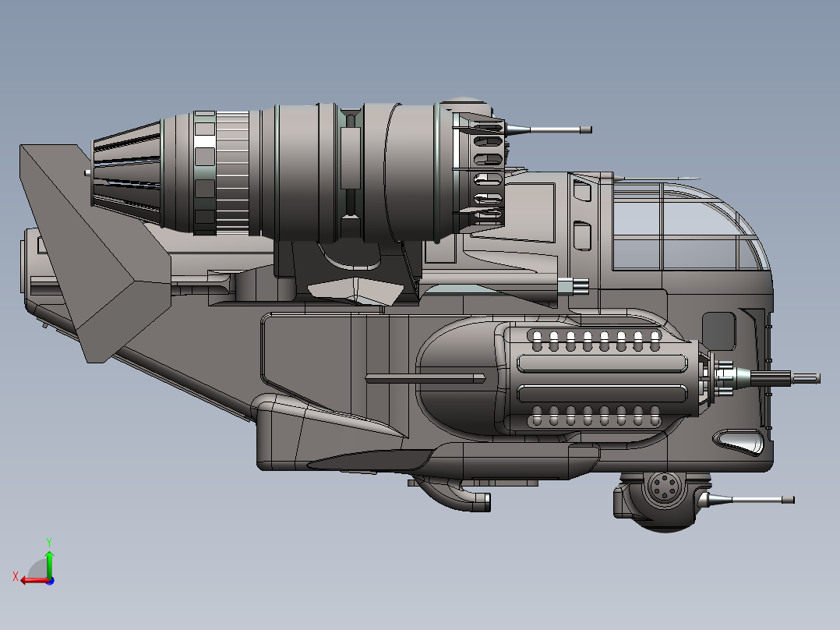
Task: Select the belly turret's gun barrel
Action: tap(750, 500)
